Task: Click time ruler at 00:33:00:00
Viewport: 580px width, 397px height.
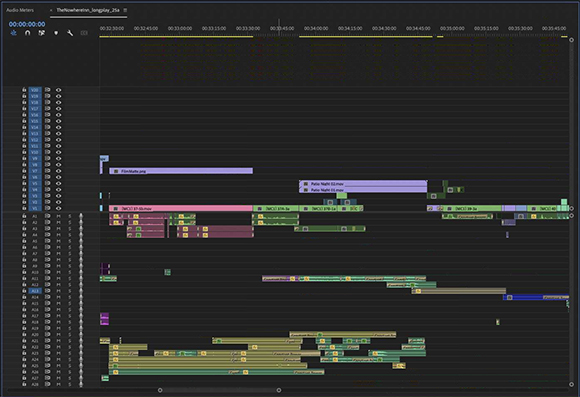Action: point(180,28)
